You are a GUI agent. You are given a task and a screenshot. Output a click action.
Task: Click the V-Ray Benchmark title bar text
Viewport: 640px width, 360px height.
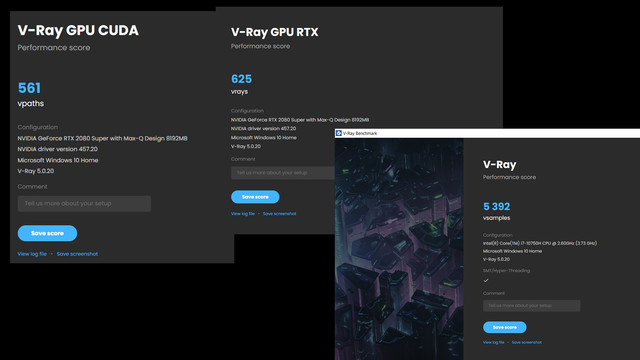pyautogui.click(x=360, y=133)
